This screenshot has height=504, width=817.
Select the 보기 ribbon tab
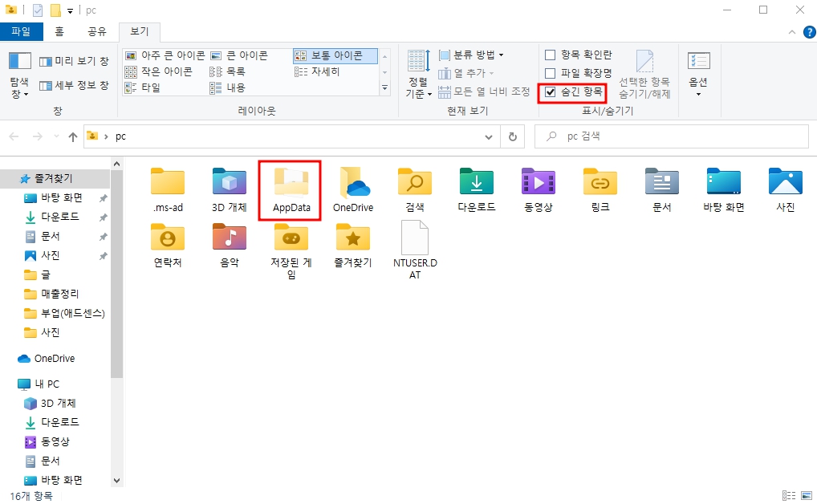[x=139, y=32]
